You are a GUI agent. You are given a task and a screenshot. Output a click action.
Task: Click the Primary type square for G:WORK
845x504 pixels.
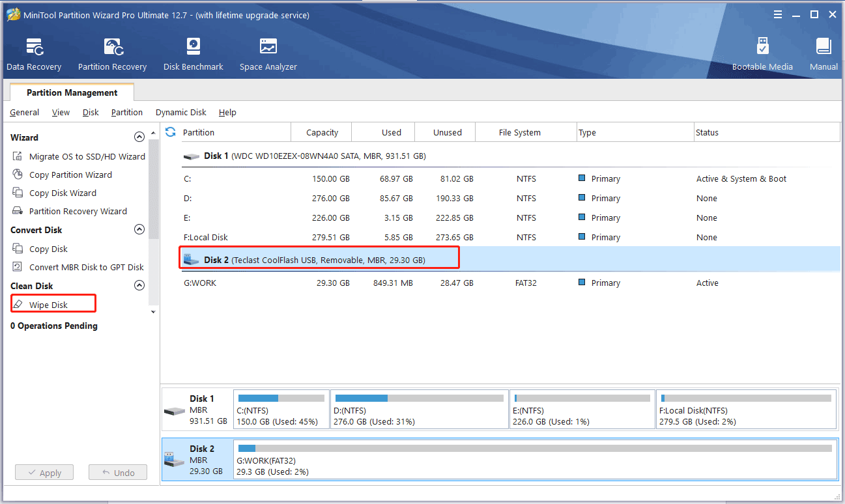pyautogui.click(x=582, y=283)
